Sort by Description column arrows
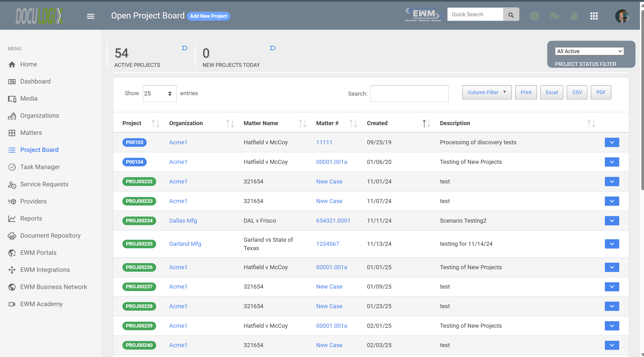 (x=591, y=124)
